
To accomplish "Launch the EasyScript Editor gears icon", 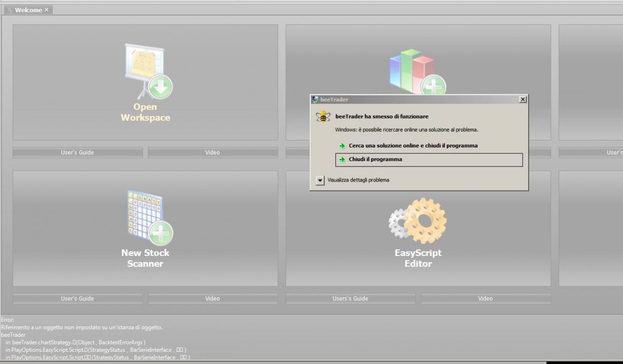I will [418, 220].
